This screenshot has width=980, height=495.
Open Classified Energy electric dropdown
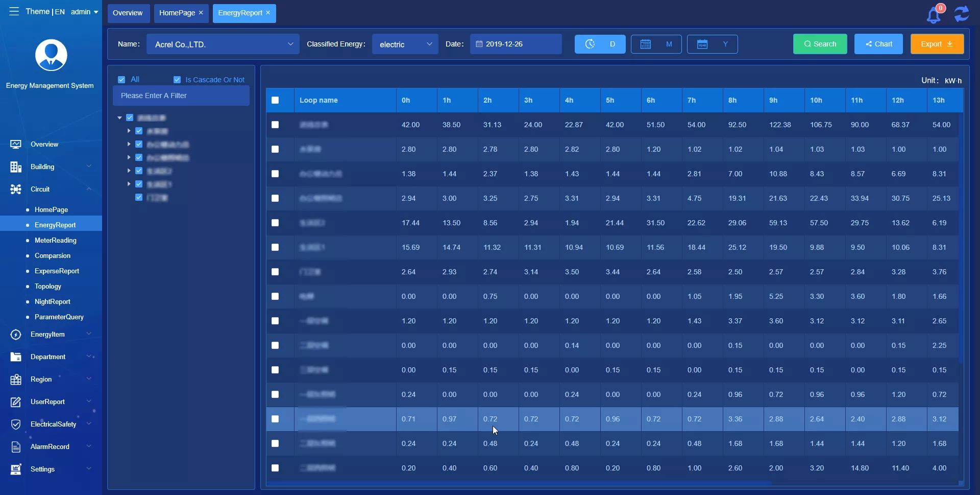[405, 44]
